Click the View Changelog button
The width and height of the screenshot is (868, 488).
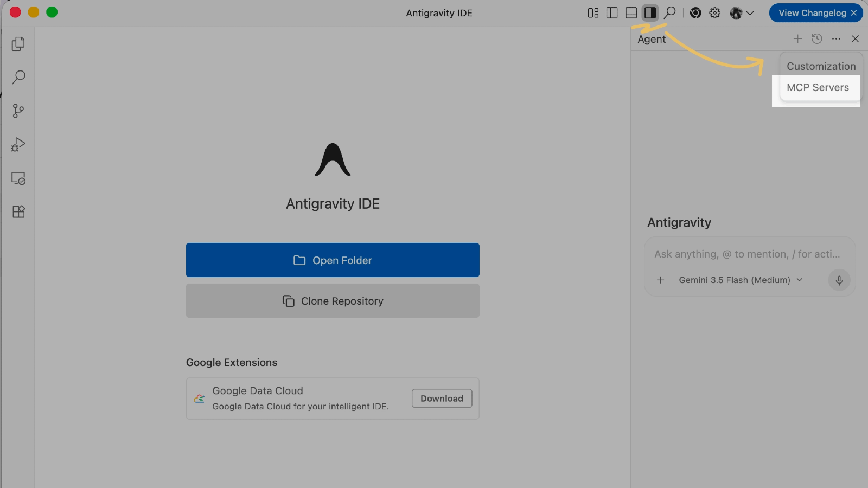tap(812, 13)
